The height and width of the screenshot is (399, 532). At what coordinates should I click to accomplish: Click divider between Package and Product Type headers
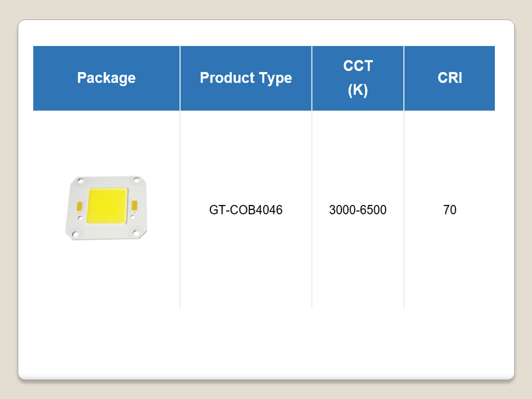[180, 78]
